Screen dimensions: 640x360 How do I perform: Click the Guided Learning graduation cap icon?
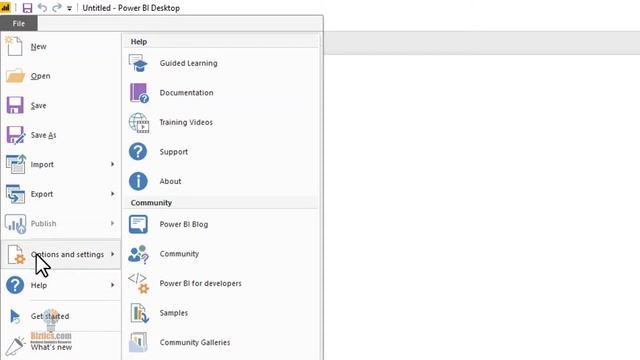tap(138, 63)
